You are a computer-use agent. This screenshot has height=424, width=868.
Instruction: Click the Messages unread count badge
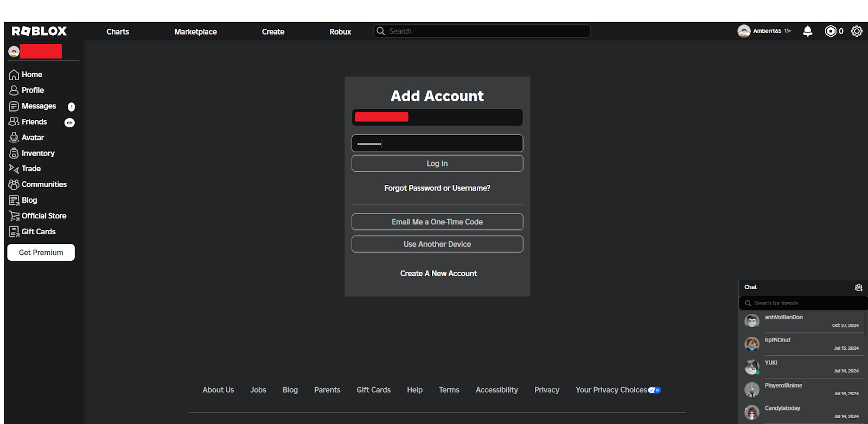point(71,107)
